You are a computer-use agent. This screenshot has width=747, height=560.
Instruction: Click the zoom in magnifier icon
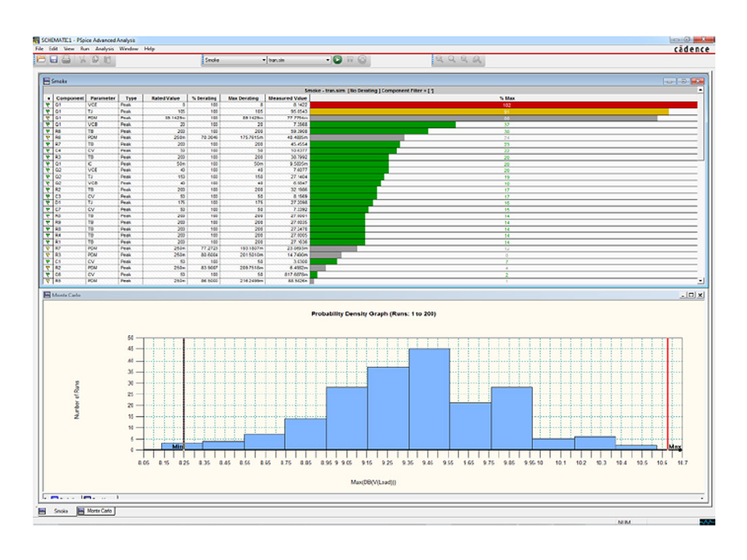(x=451, y=60)
